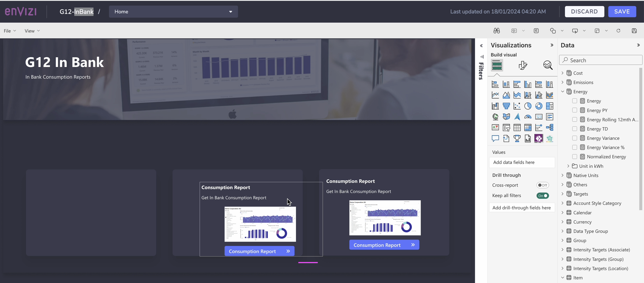
Task: Choose the gauge visualization
Action: tap(528, 117)
